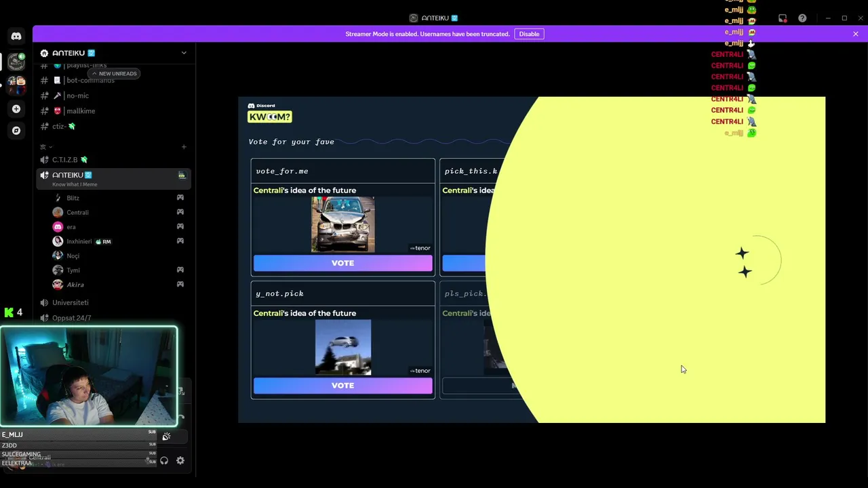Toggle the soundboard icon in voice panel

coord(166,436)
